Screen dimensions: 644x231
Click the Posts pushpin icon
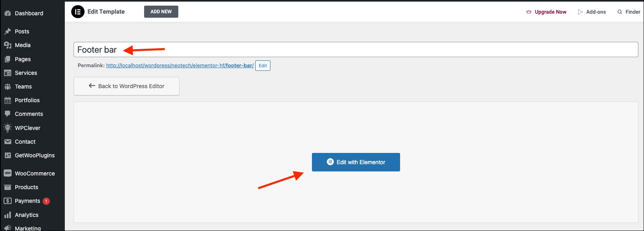(x=8, y=31)
